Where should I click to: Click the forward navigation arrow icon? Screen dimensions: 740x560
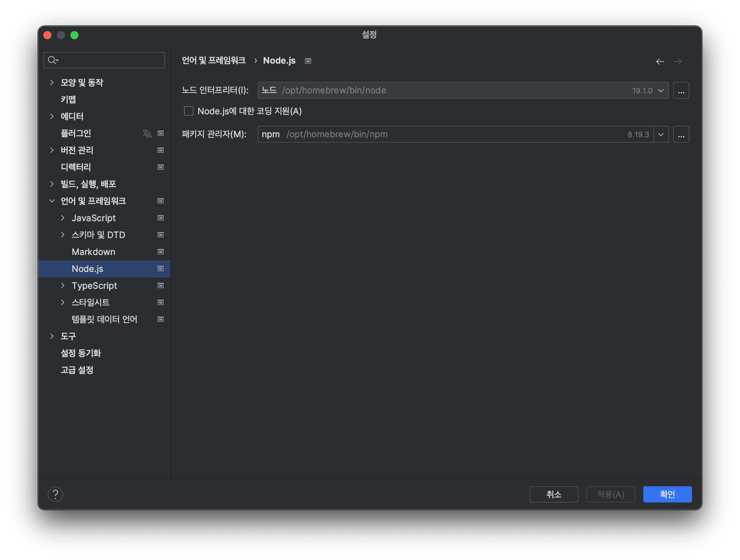pyautogui.click(x=678, y=62)
